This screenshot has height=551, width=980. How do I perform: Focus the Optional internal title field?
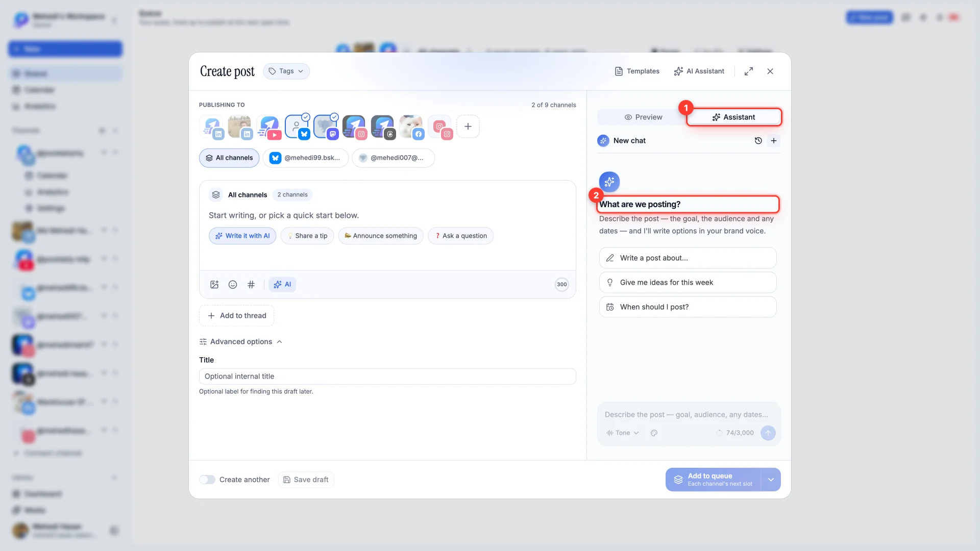click(387, 377)
